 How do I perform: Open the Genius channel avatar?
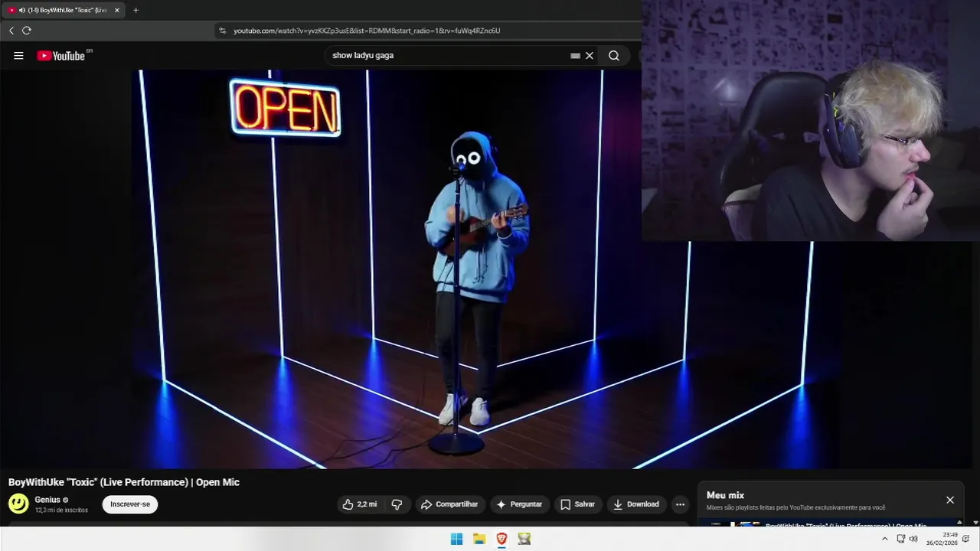18,504
